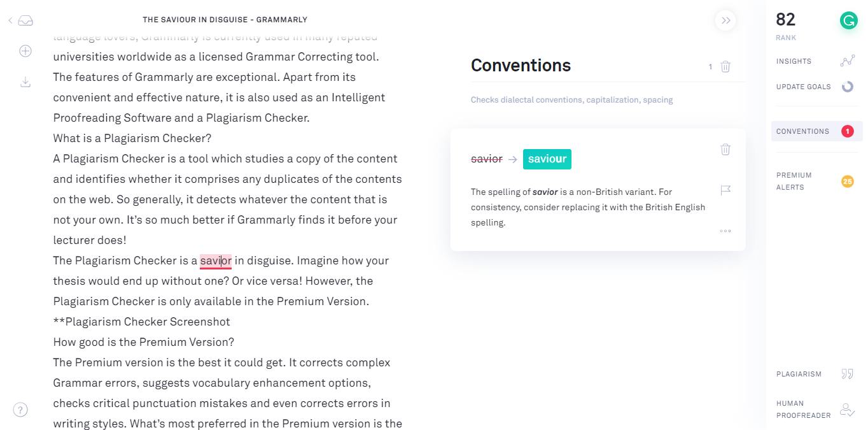Image resolution: width=868 pixels, height=430 pixels.
Task: Go back using the left chevron arrow
Action: (x=10, y=20)
